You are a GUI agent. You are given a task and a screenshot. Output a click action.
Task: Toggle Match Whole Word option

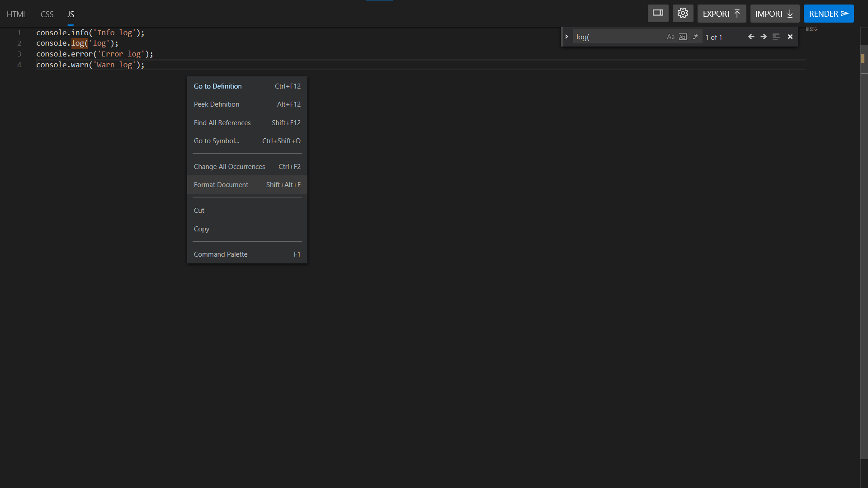(683, 37)
